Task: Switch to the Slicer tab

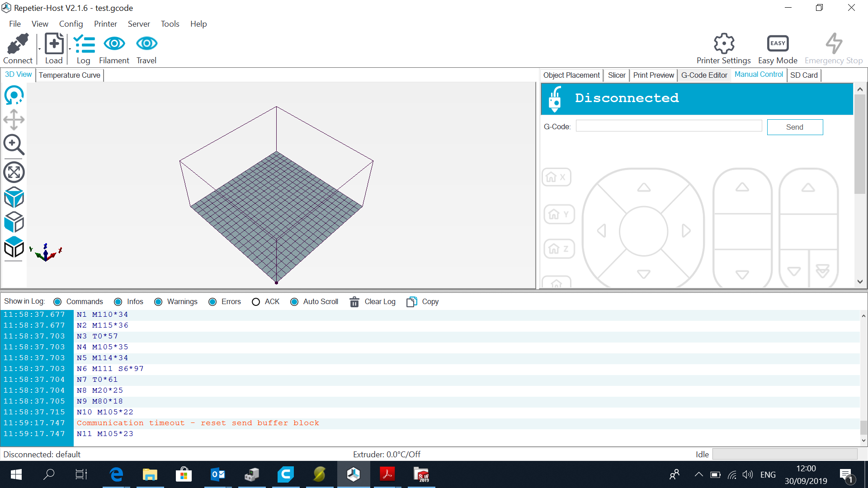Action: [616, 75]
